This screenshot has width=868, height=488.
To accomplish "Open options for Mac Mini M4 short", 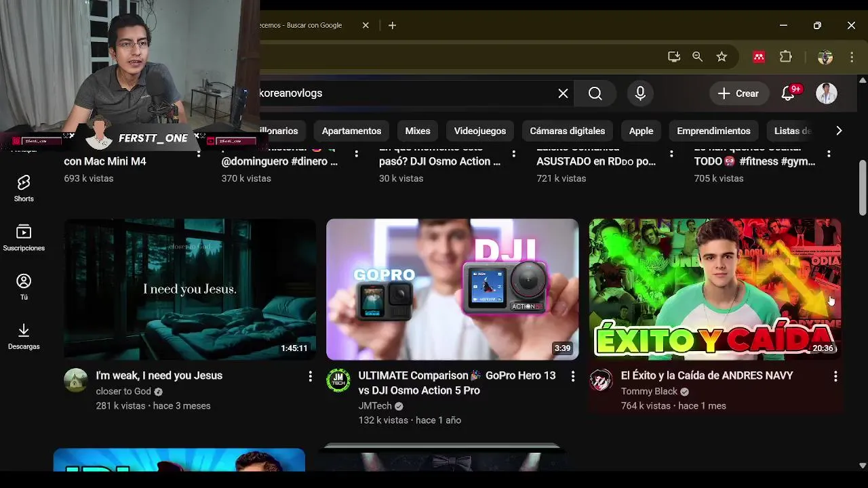I will pyautogui.click(x=199, y=154).
